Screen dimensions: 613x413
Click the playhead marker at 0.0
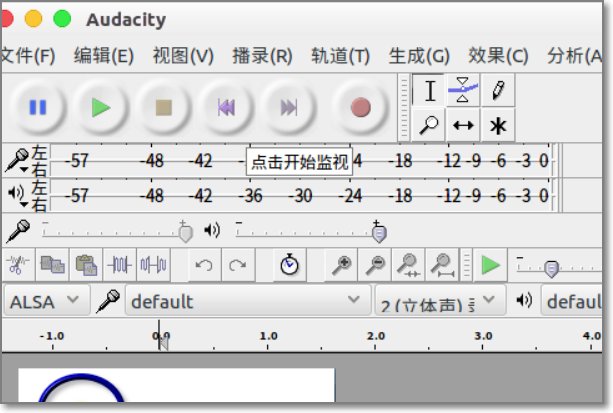tap(163, 341)
